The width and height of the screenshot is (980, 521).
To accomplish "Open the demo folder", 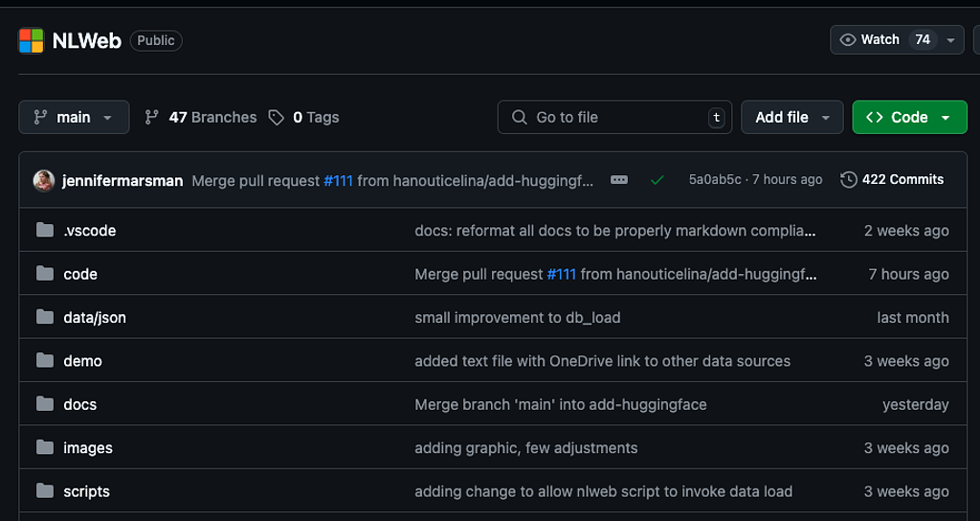I will [x=82, y=361].
